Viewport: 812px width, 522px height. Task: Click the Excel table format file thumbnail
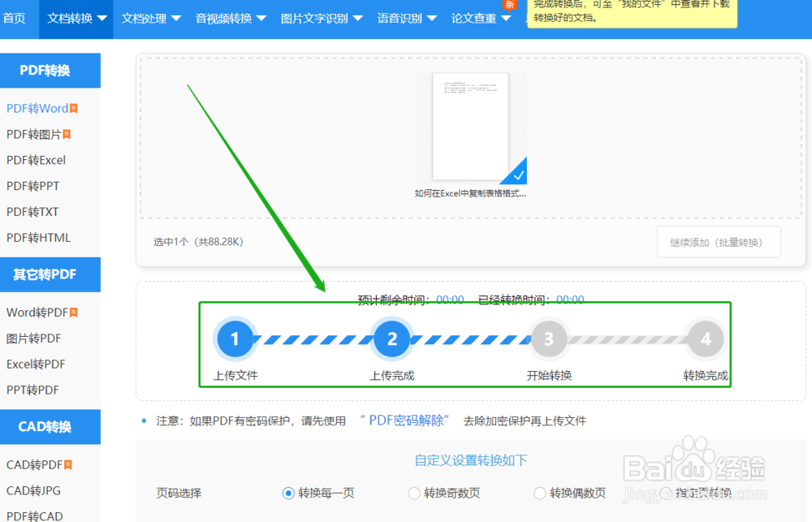point(471,126)
